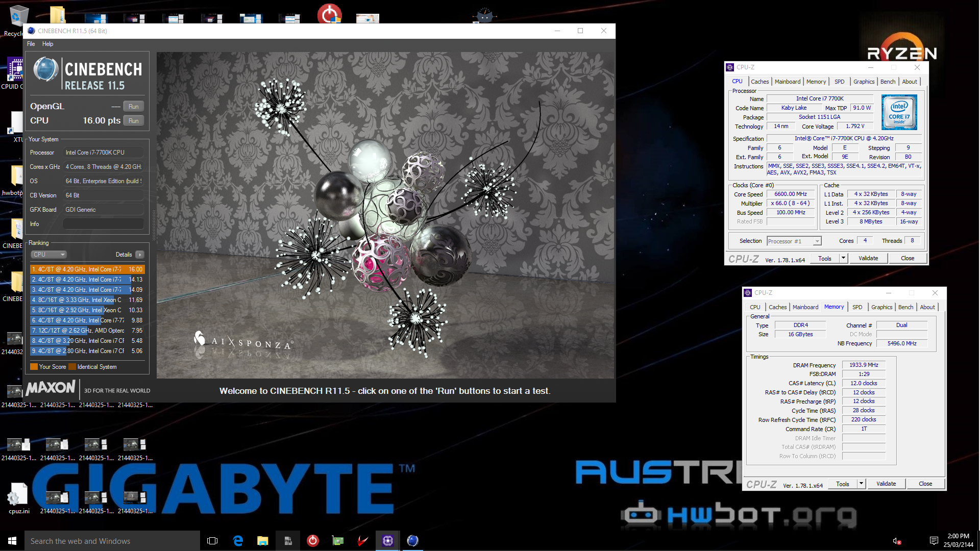Click the muted volume tray icon
This screenshot has width=980, height=551.
pos(896,541)
